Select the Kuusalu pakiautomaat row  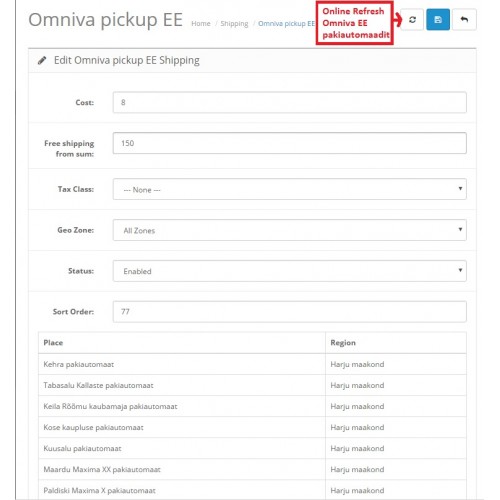pos(252,448)
